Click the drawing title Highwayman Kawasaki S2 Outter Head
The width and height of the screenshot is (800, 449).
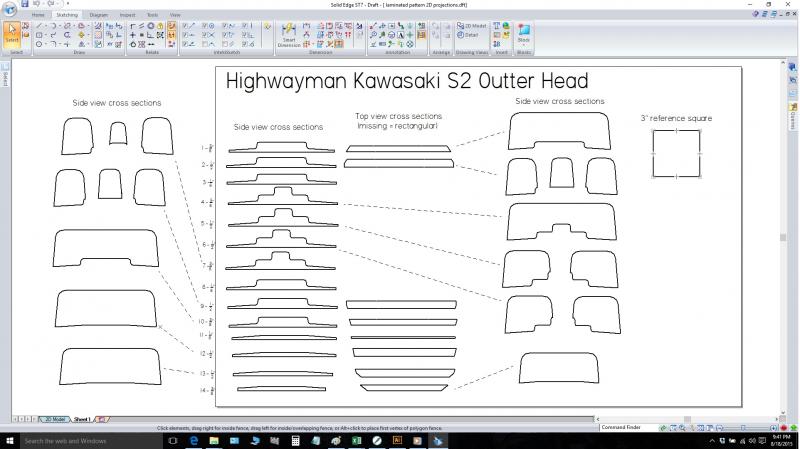pyautogui.click(x=407, y=81)
